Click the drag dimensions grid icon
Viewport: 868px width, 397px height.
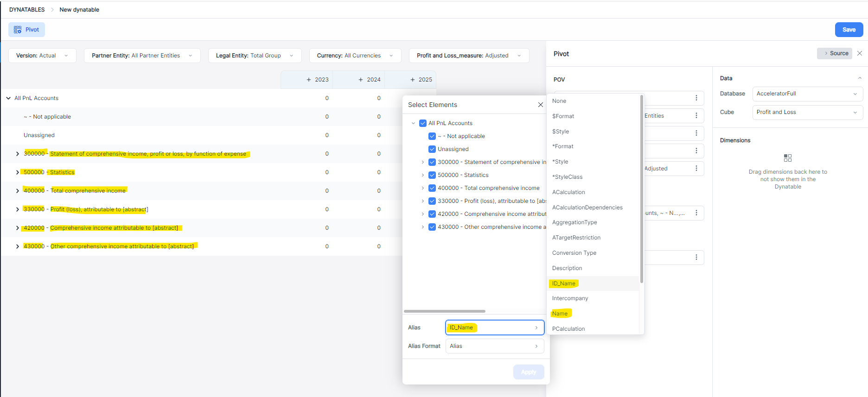787,158
